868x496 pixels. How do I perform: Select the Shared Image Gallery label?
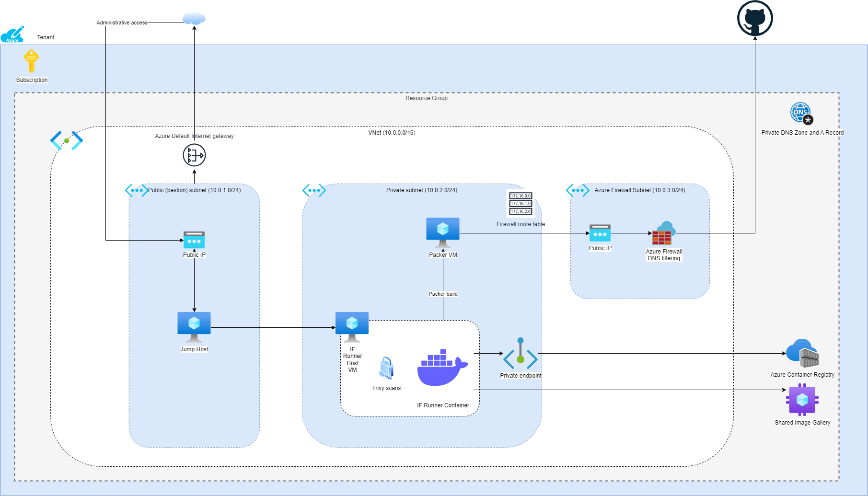pos(802,423)
